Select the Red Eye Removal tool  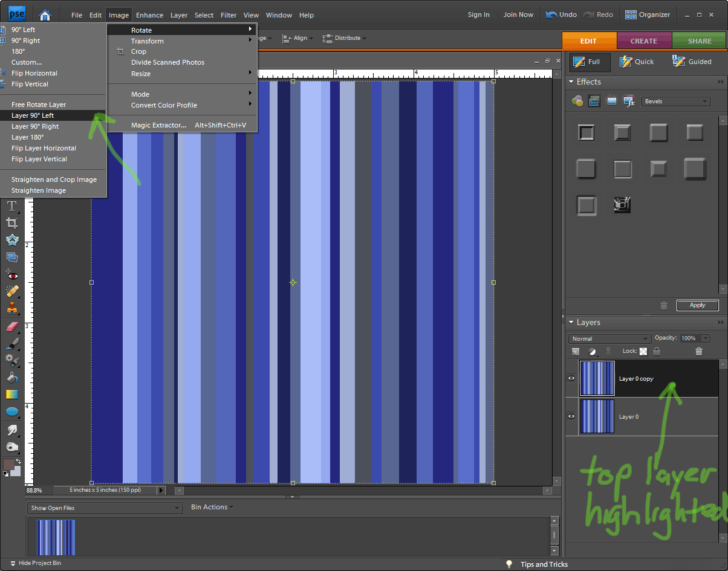11,275
